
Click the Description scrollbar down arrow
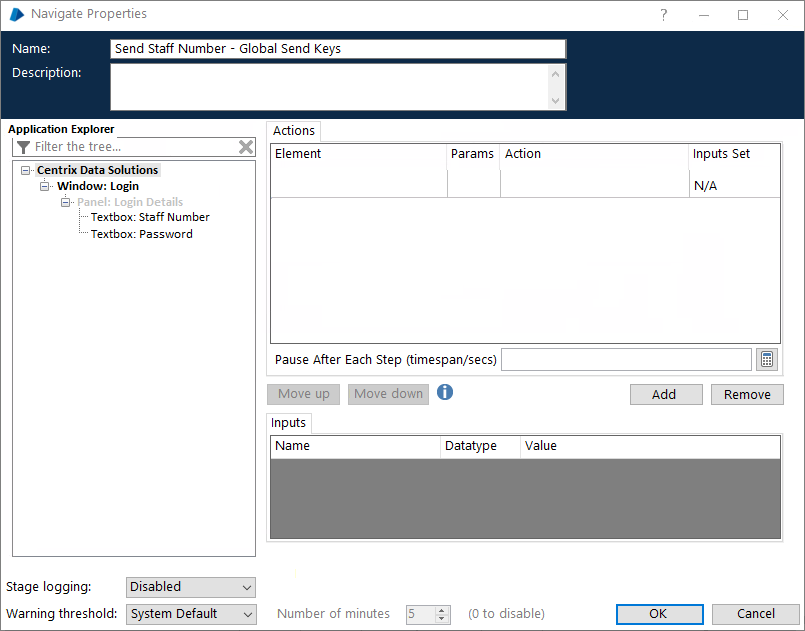[556, 101]
